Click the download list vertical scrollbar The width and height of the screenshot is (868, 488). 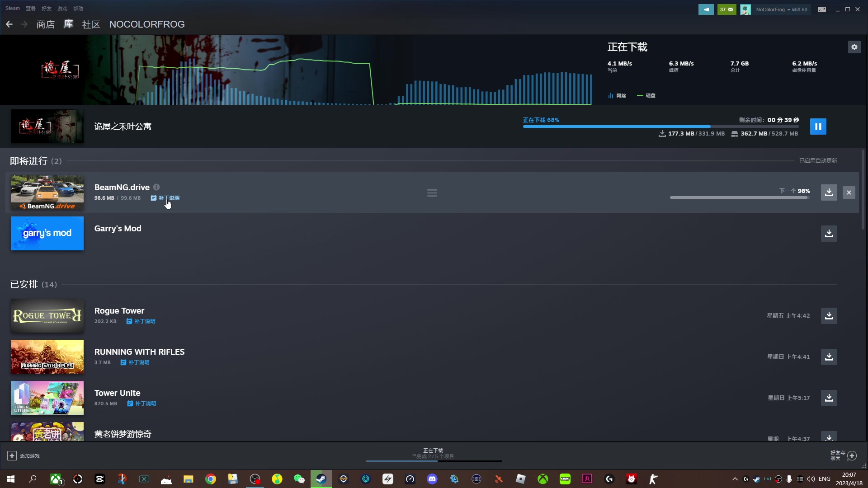(x=863, y=190)
